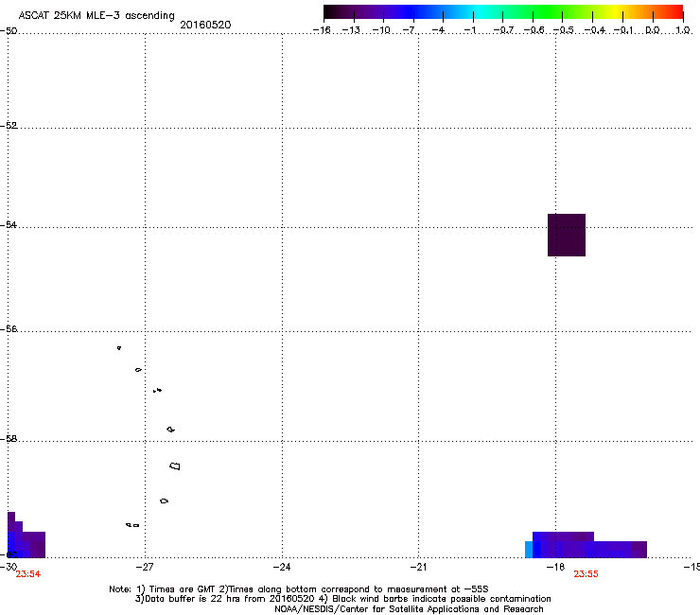Click the NOAA/NESDIS credit line
This screenshot has width=700, height=615.
(x=409, y=609)
